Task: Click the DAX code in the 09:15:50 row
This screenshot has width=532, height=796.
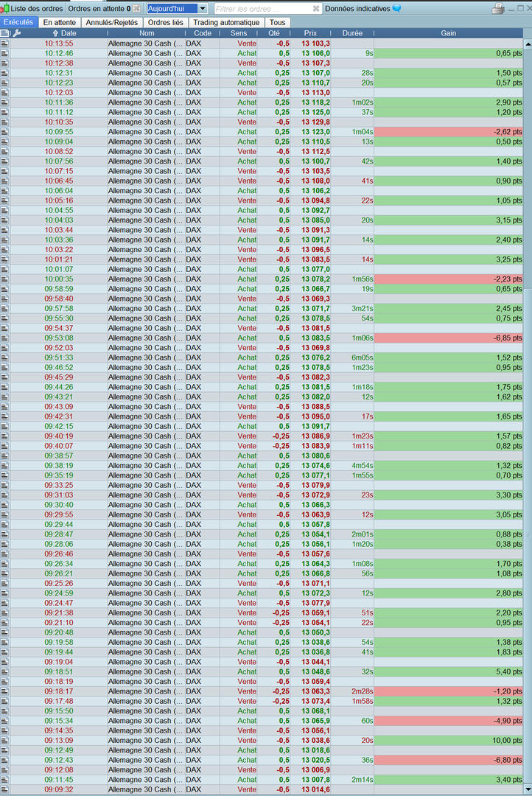Action: pyautogui.click(x=193, y=711)
